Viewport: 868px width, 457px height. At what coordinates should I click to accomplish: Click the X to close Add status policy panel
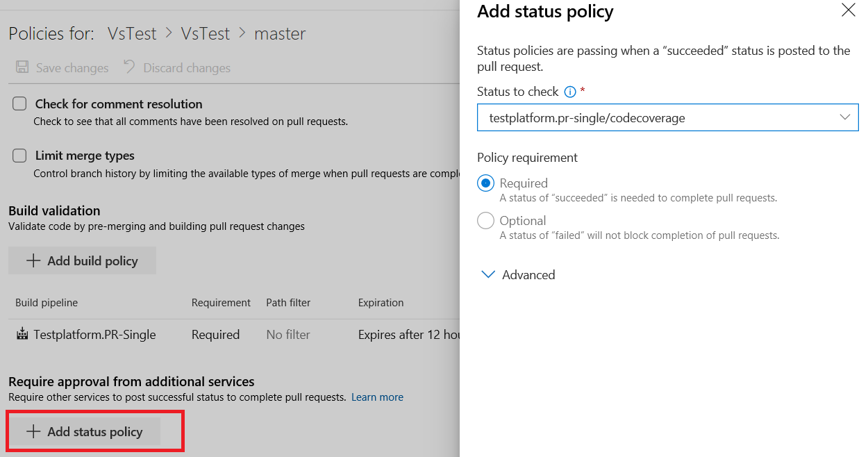coord(848,10)
